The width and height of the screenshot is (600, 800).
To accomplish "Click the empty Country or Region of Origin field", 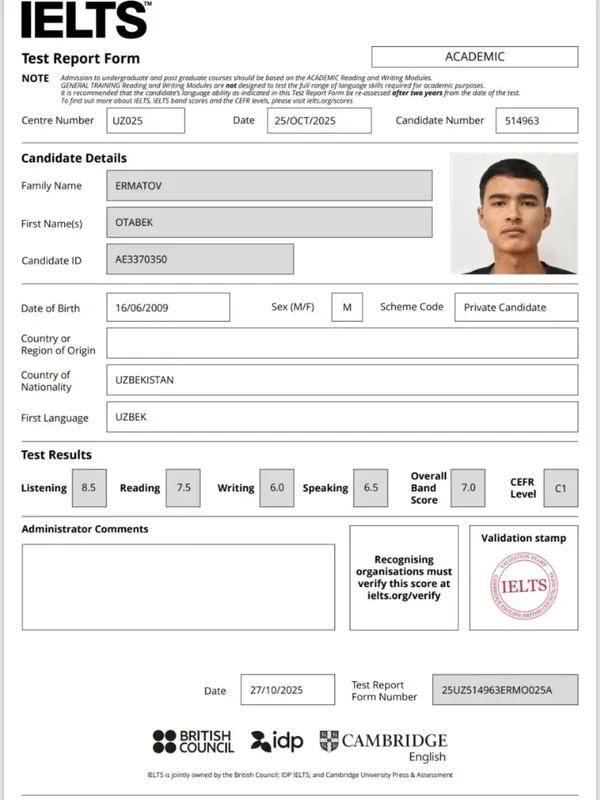I will (342, 343).
